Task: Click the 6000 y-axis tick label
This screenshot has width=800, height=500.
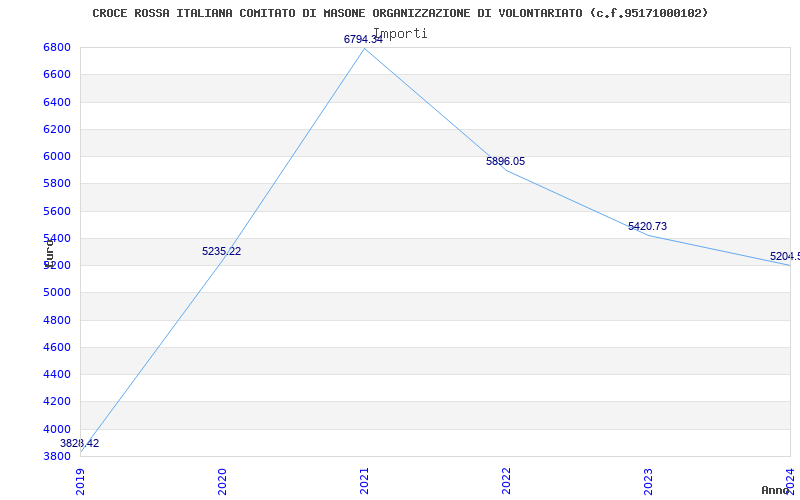Action: point(57,156)
